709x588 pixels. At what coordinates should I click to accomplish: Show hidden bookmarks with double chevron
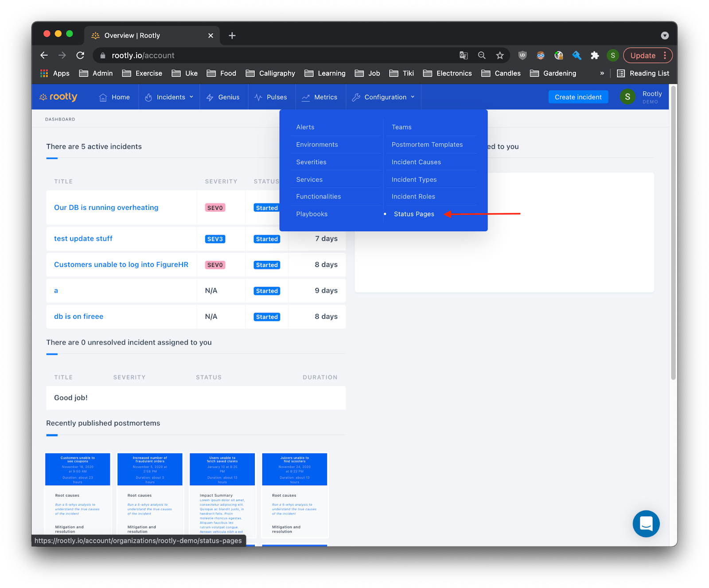pyautogui.click(x=602, y=73)
